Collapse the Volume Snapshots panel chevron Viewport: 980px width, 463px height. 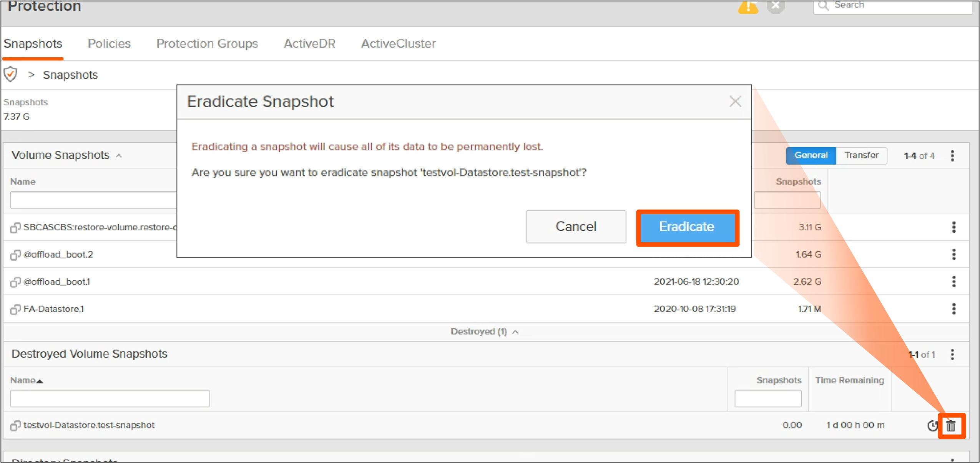[119, 156]
